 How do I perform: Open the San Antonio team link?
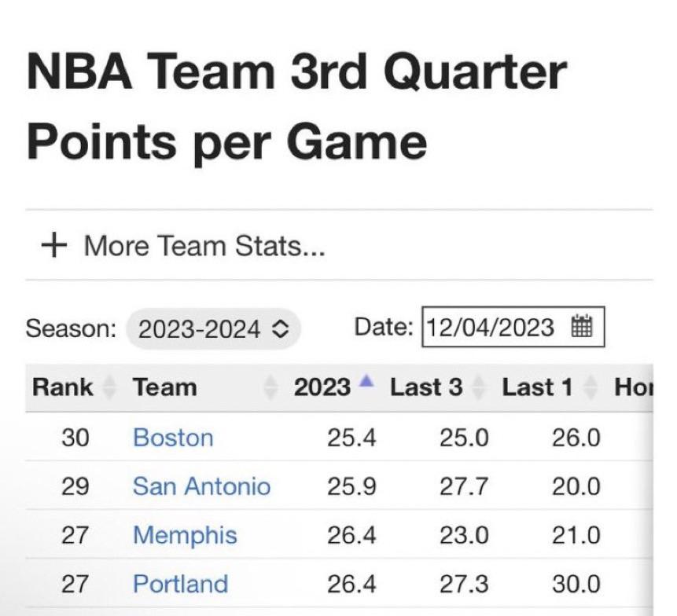[201, 486]
